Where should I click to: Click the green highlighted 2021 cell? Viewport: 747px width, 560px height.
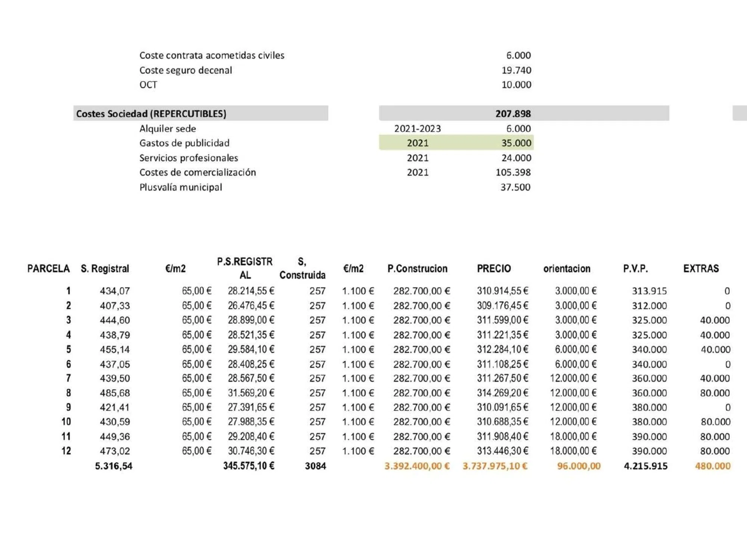click(x=418, y=143)
